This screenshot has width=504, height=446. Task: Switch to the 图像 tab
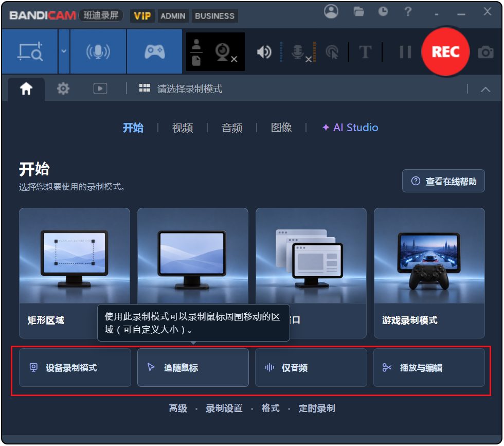pos(281,128)
